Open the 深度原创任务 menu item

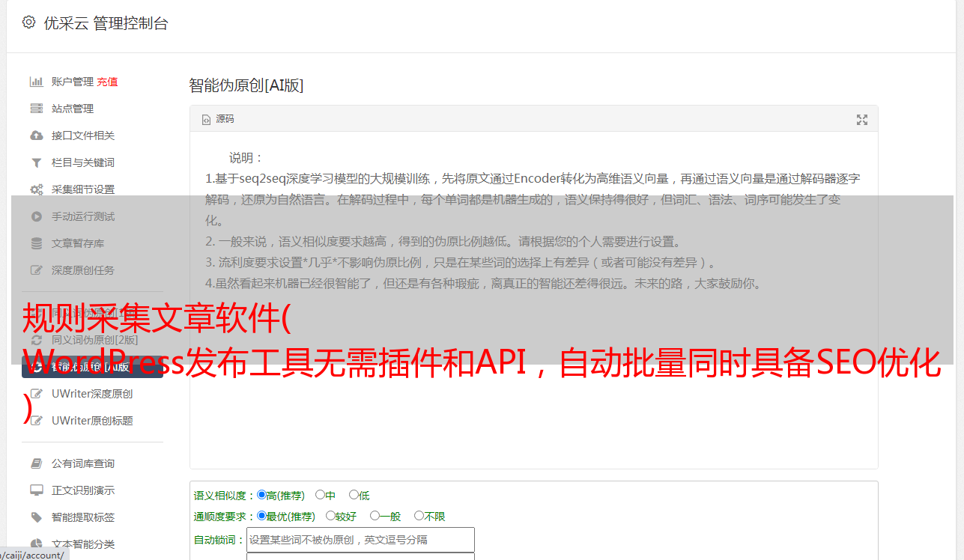tap(82, 270)
